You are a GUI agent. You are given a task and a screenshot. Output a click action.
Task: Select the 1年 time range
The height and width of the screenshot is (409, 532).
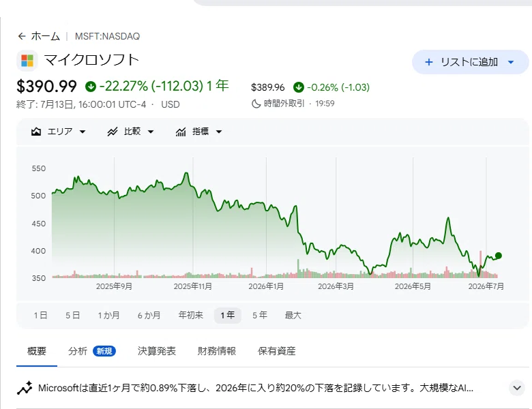(x=228, y=316)
